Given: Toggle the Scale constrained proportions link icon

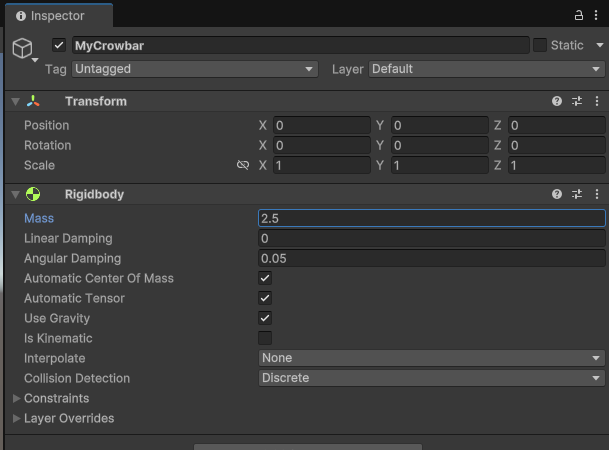Looking at the screenshot, I should 243,165.
